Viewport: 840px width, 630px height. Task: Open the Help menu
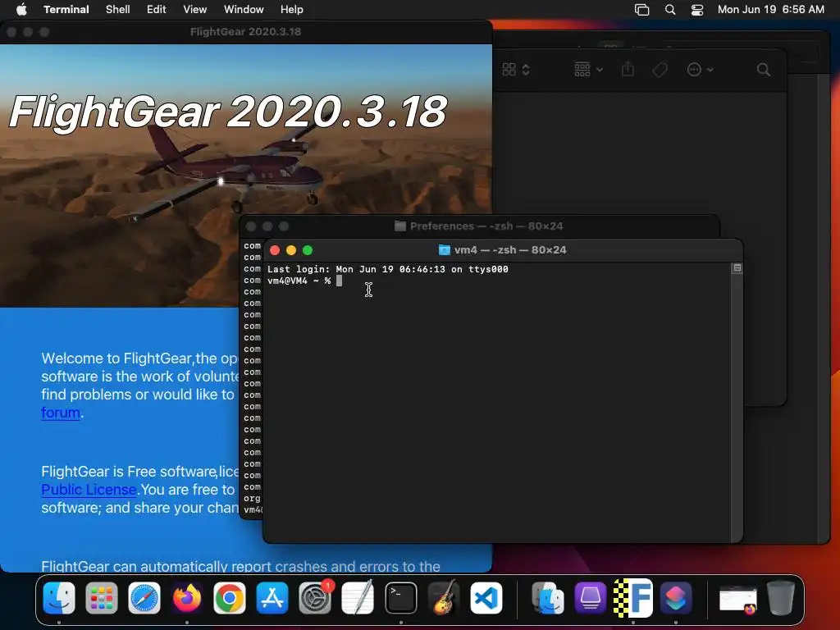pyautogui.click(x=292, y=9)
